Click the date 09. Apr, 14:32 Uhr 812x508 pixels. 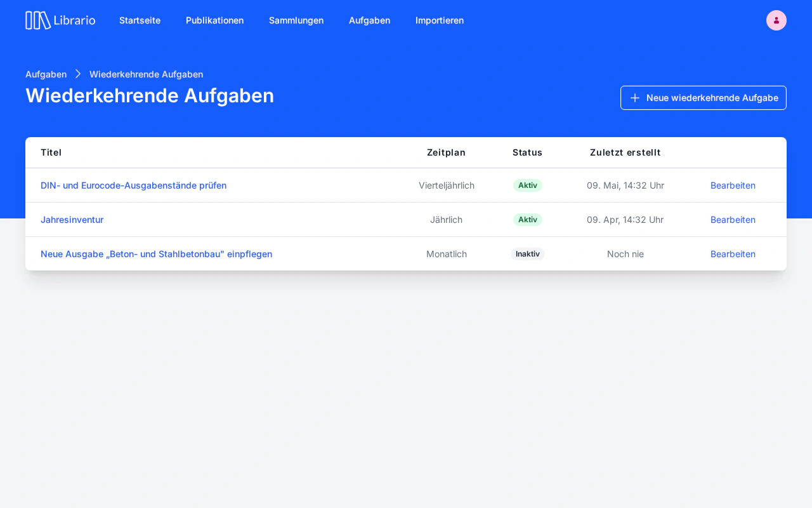[x=625, y=220]
